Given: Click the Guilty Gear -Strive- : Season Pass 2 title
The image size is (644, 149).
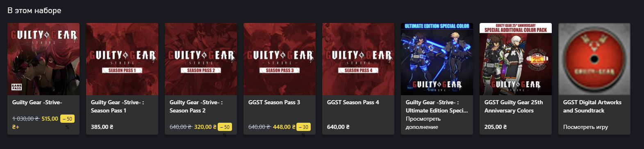Looking at the screenshot, I should coord(196,106).
